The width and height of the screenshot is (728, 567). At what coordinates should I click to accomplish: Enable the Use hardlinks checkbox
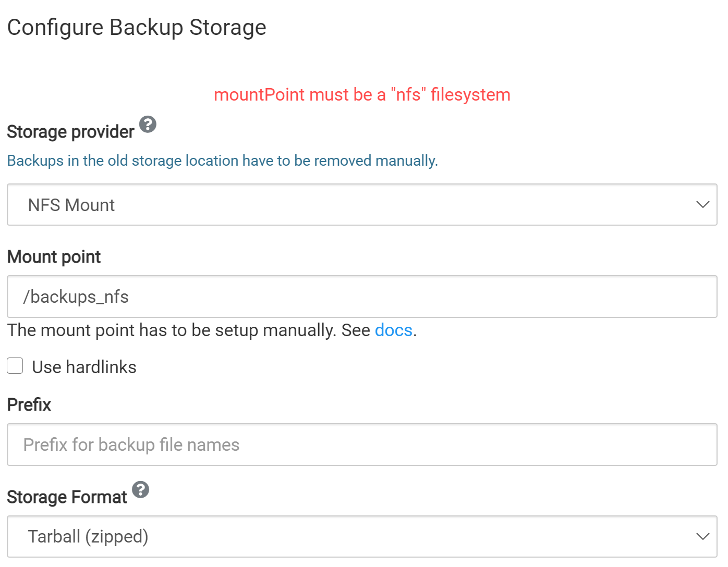(x=15, y=366)
